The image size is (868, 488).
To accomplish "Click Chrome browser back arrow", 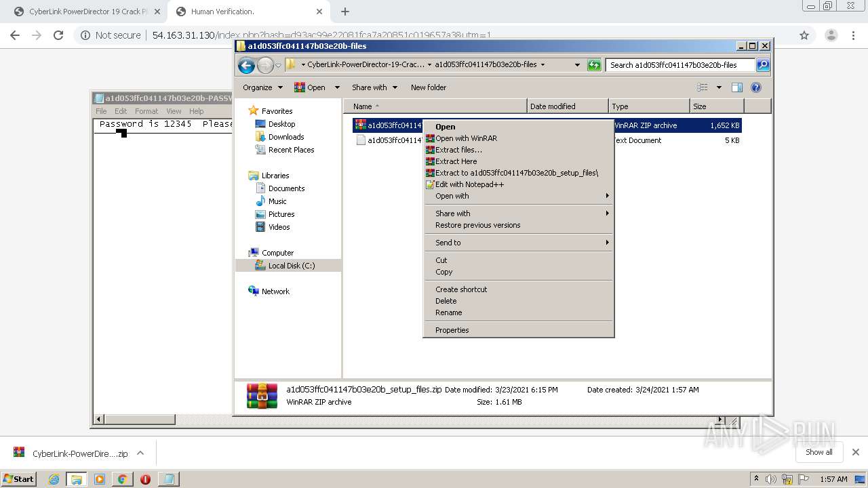I will point(15,35).
